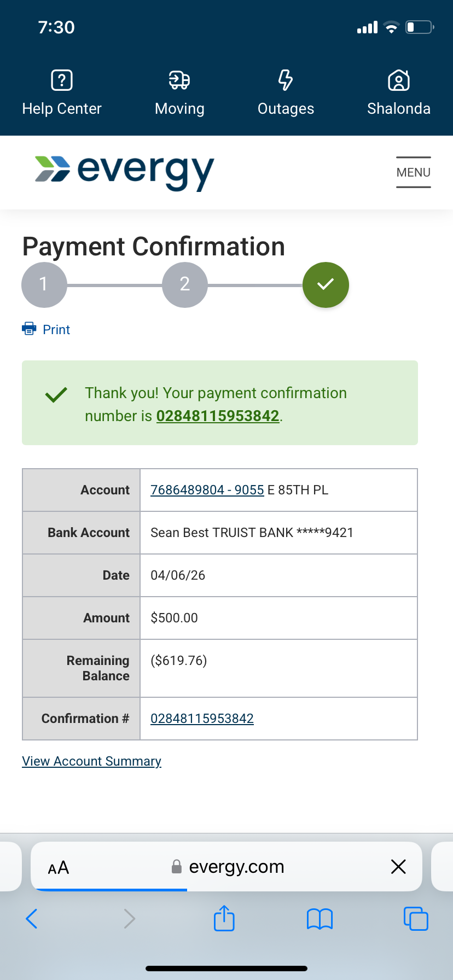Open confirmation number link in green banner
The image size is (453, 980).
tap(218, 416)
